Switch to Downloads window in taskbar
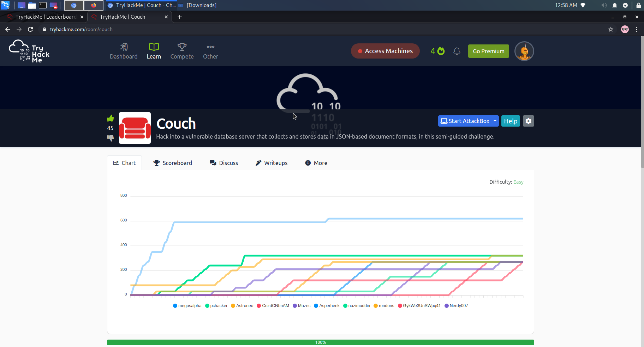Screen dimensions: 644x347 click(x=197, y=5)
